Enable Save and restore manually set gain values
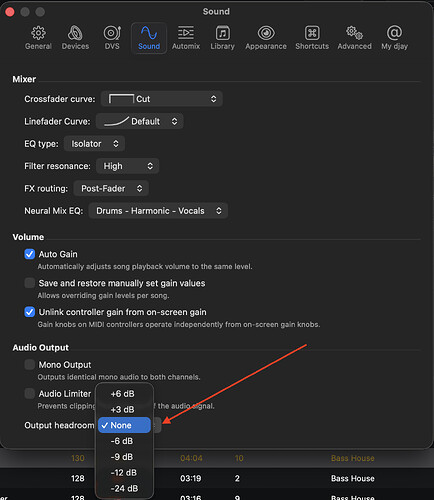The image size is (434, 500). point(30,283)
